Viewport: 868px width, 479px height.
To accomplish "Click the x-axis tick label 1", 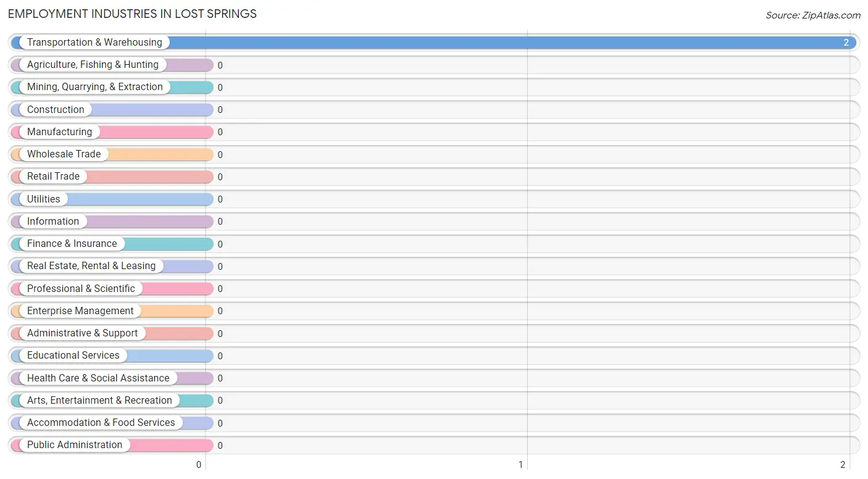I will (x=521, y=465).
